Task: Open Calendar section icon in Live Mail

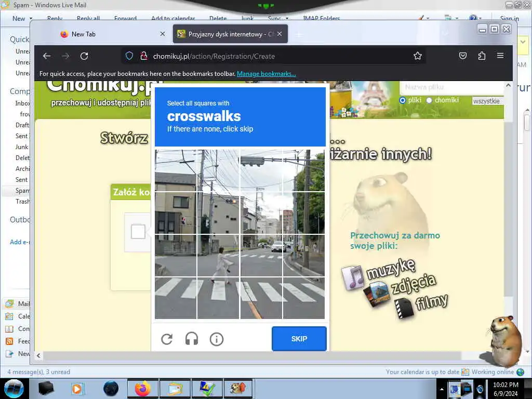Action: tap(9, 316)
